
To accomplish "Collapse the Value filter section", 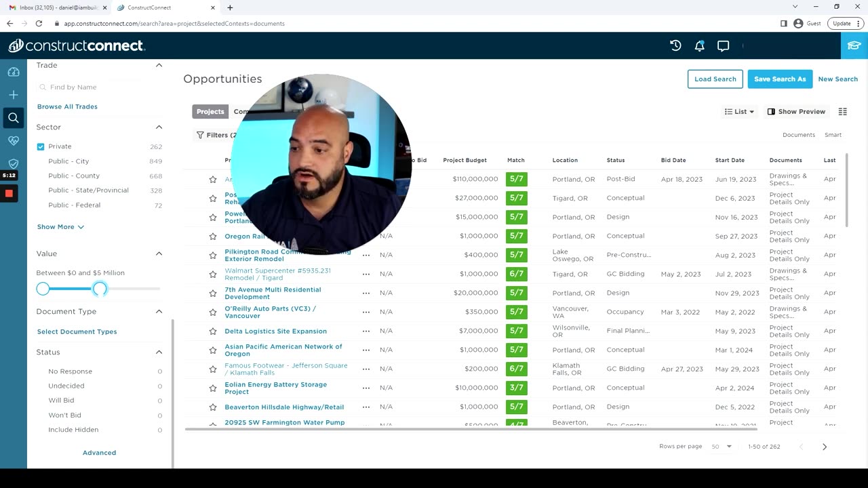I will point(159,253).
